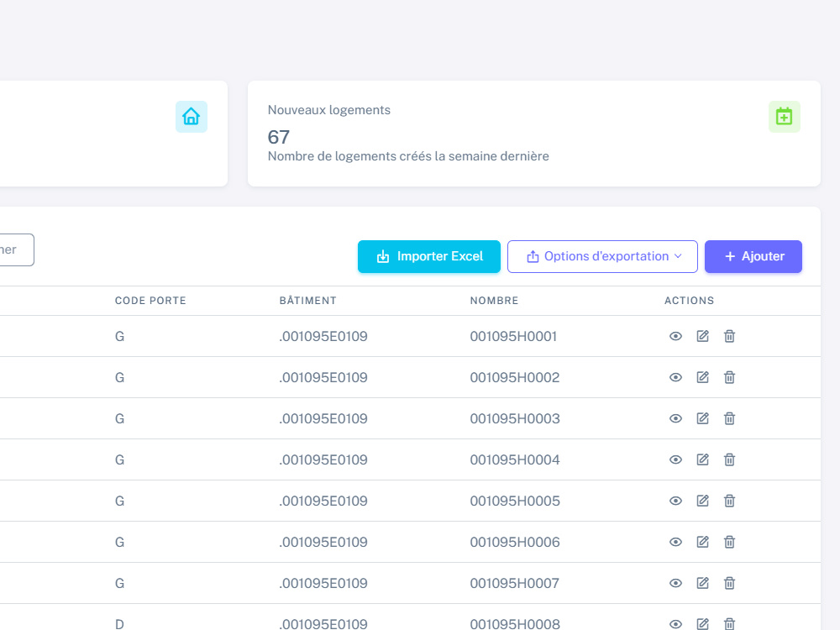Edit row 001095H0007
Image resolution: width=840 pixels, height=630 pixels.
702,584
